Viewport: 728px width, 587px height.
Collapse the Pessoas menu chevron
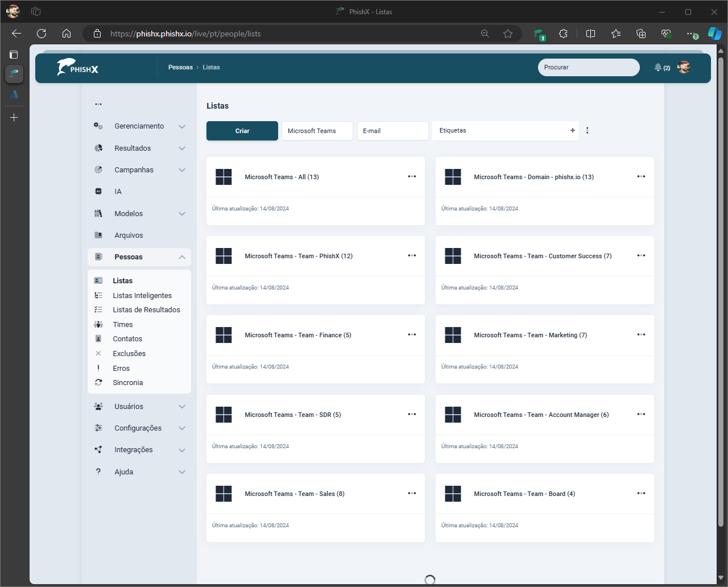[182, 257]
